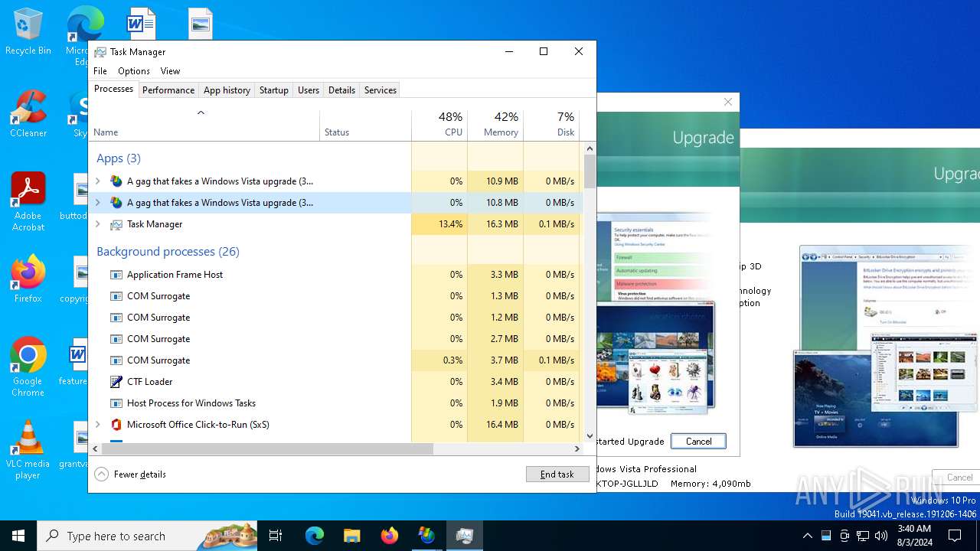Viewport: 980px width, 551px height.
Task: Click the horizontal scrollbar in process list
Action: [267, 449]
